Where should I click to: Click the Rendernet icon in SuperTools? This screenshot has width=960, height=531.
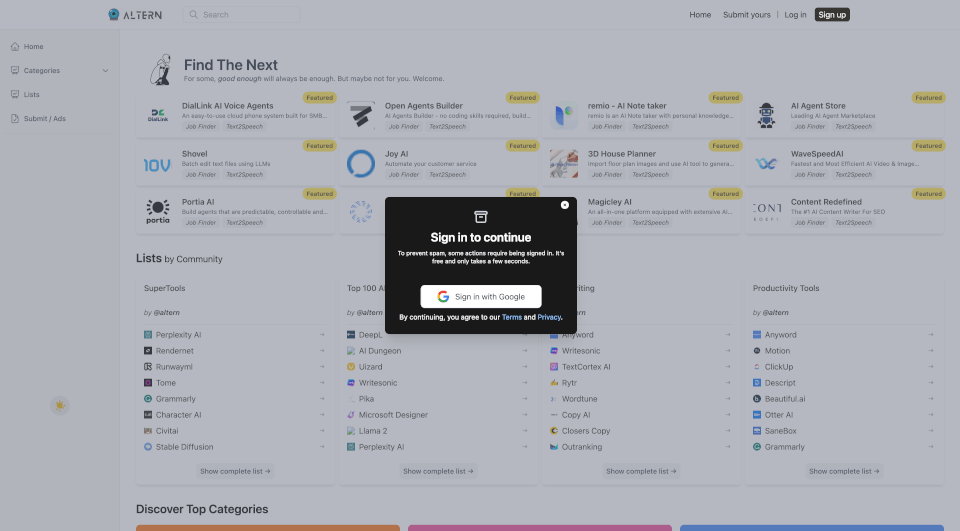click(x=148, y=351)
